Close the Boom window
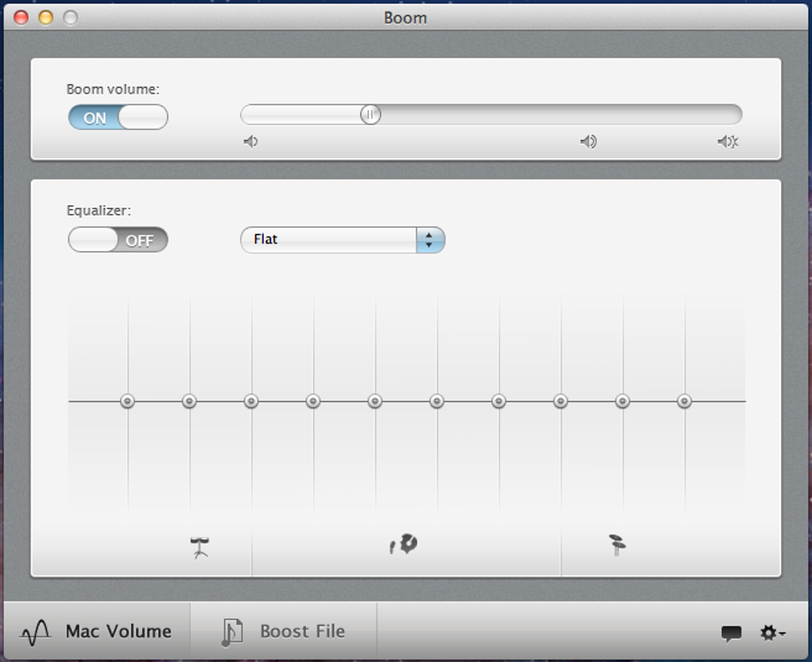The image size is (812, 662). click(21, 18)
